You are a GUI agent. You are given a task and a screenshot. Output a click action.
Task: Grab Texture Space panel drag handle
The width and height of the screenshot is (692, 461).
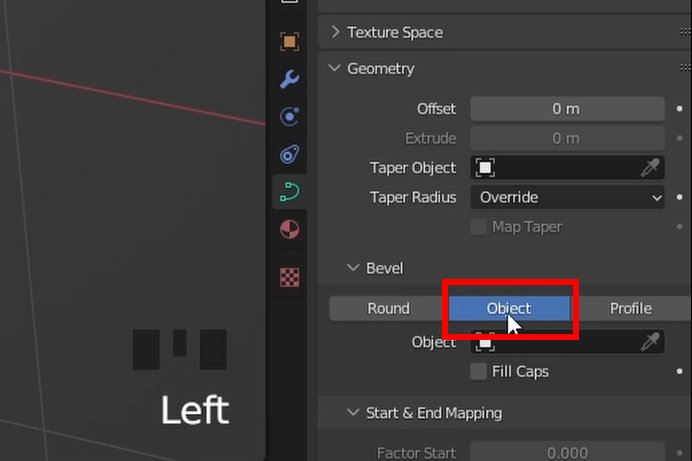pos(685,32)
